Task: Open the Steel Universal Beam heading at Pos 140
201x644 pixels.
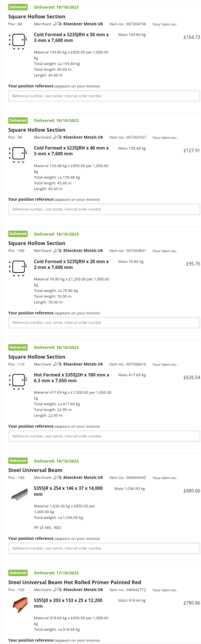Action: pyautogui.click(x=35, y=470)
